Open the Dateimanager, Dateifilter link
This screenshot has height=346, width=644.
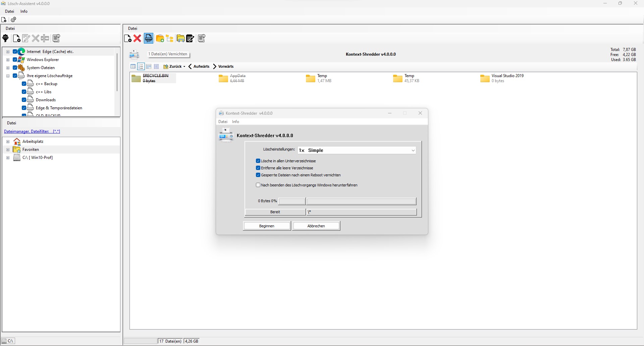(x=32, y=131)
